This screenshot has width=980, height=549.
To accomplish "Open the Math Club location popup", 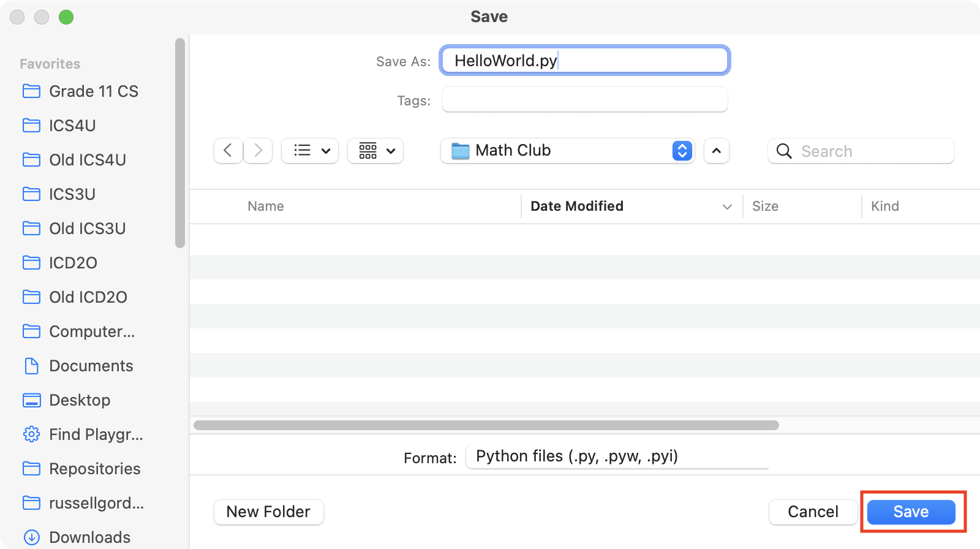I will (567, 151).
